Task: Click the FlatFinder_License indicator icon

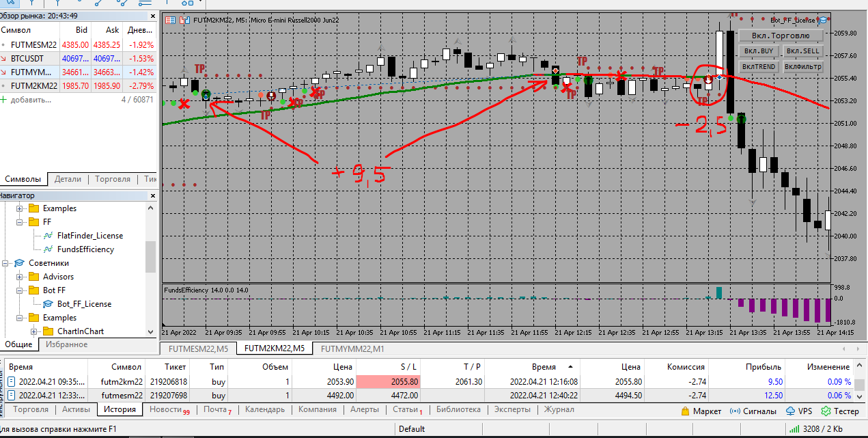Action: click(48, 236)
